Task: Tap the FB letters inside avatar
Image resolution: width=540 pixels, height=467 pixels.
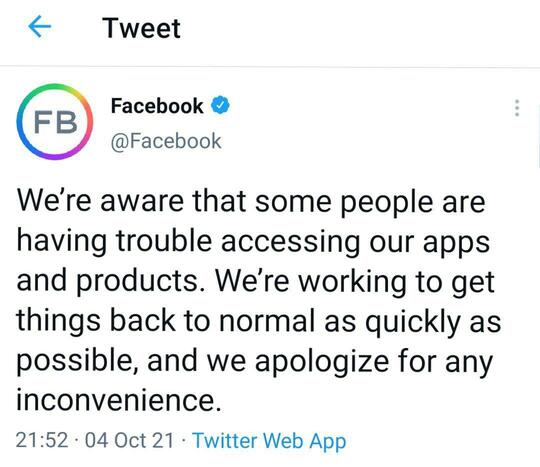Action: click(55, 122)
